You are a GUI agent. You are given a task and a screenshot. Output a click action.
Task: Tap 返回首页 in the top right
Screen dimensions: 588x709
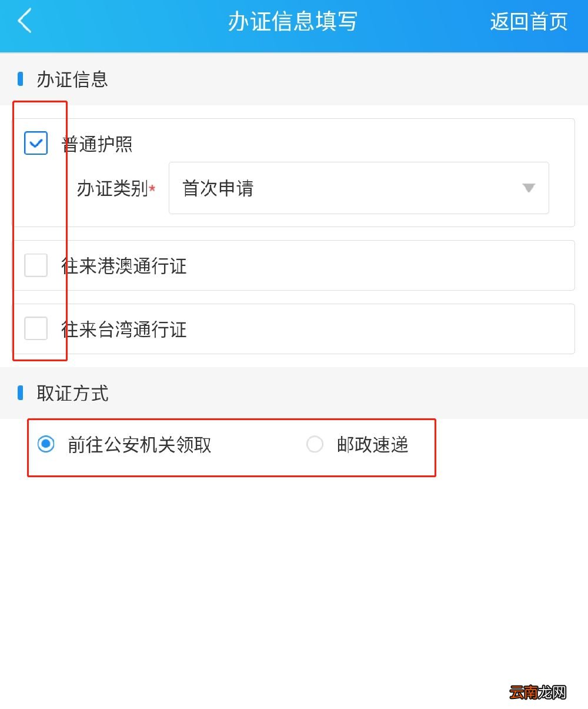point(527,22)
